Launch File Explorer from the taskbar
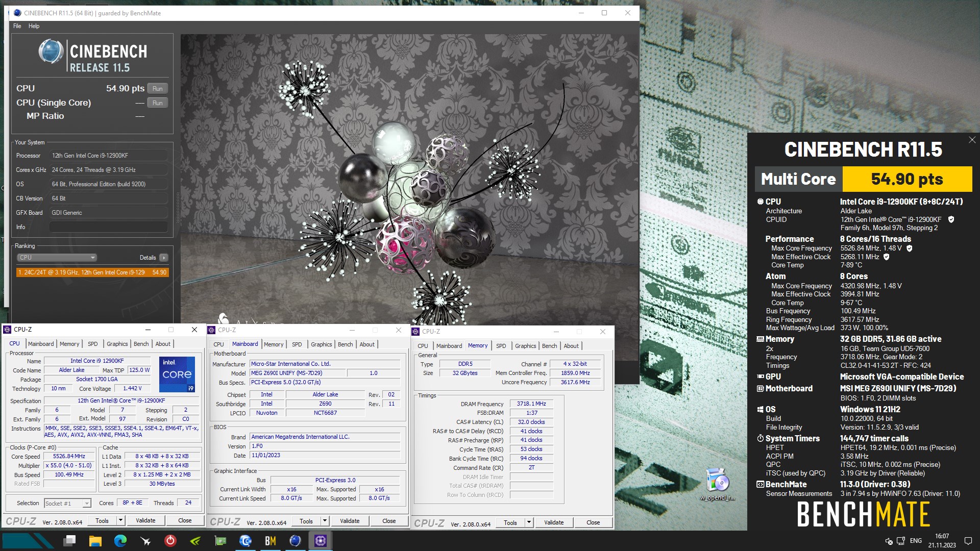 [95, 541]
